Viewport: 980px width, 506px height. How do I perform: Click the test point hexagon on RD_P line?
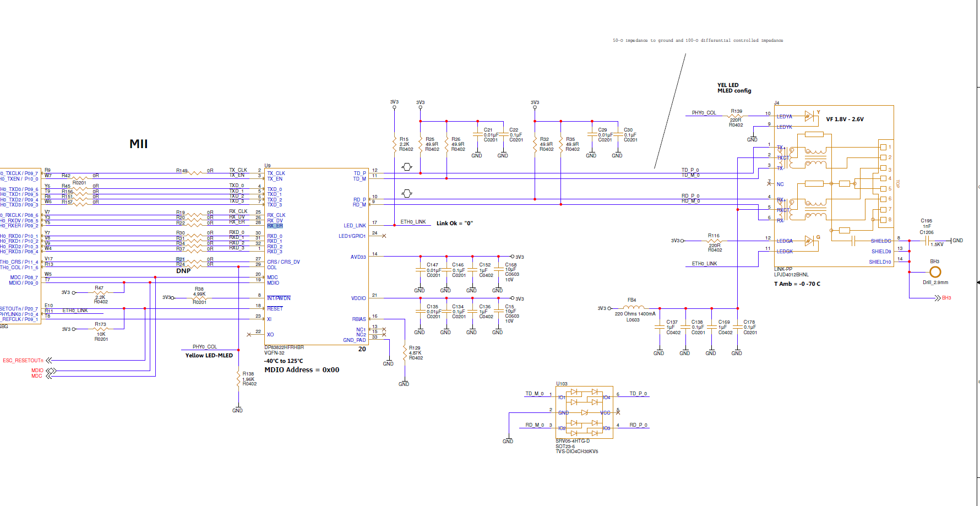point(407,193)
